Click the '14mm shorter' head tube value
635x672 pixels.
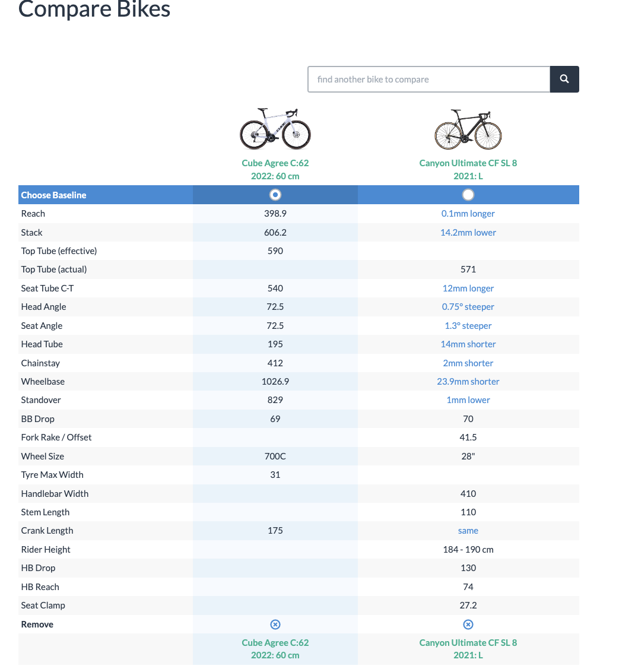point(468,344)
